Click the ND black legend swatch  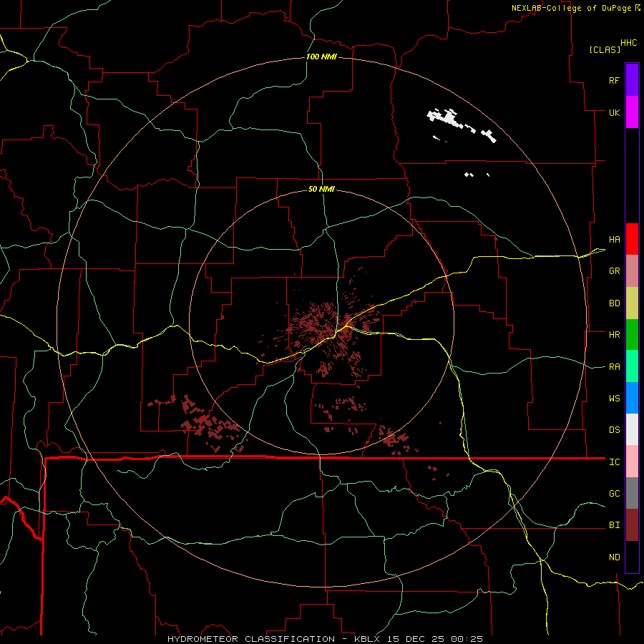[x=632, y=557]
